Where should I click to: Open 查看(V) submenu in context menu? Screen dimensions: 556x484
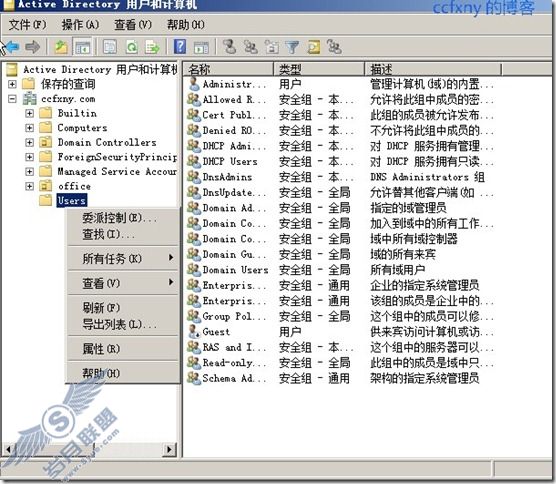[123, 283]
